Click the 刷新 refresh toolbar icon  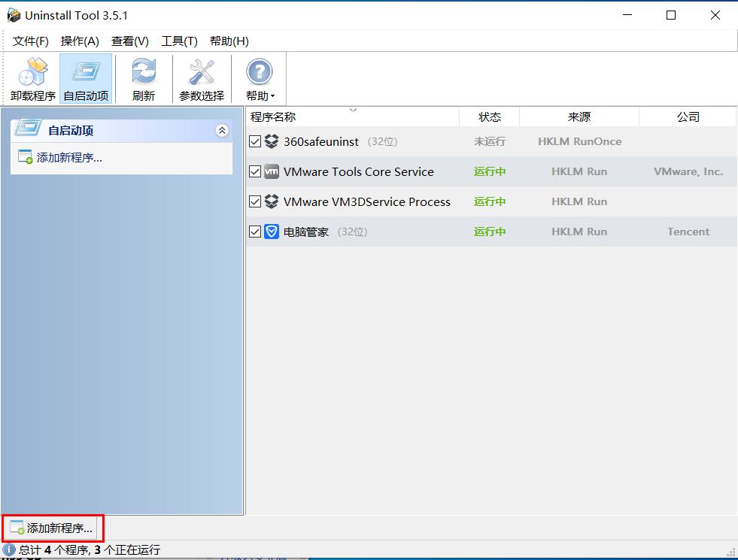[x=144, y=71]
